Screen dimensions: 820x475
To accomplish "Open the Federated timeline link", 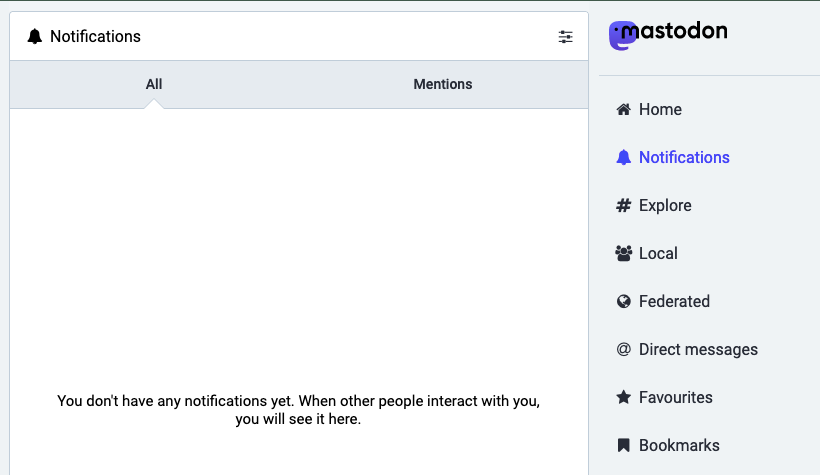I will (x=674, y=302).
